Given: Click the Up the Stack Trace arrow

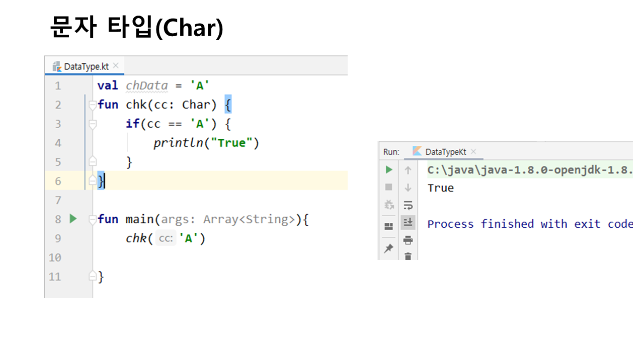Looking at the screenshot, I should [x=408, y=170].
